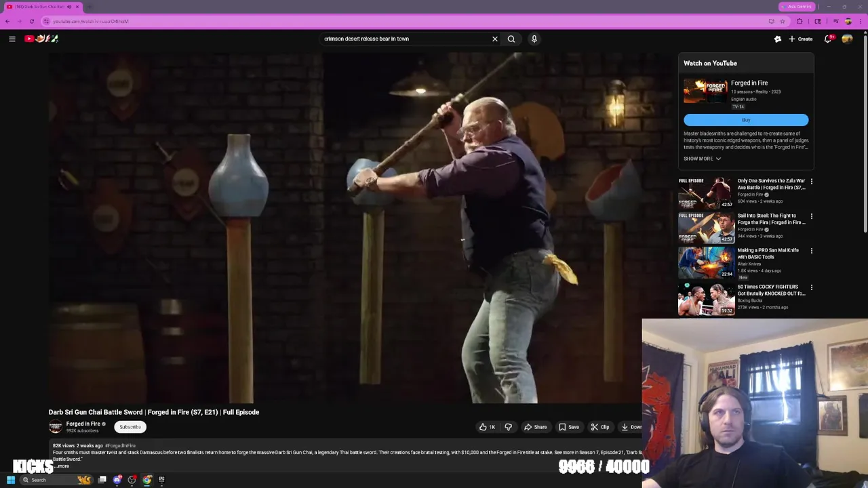Image resolution: width=868 pixels, height=488 pixels.
Task: Subscribe to Forged in Fire channel
Action: coord(130,427)
